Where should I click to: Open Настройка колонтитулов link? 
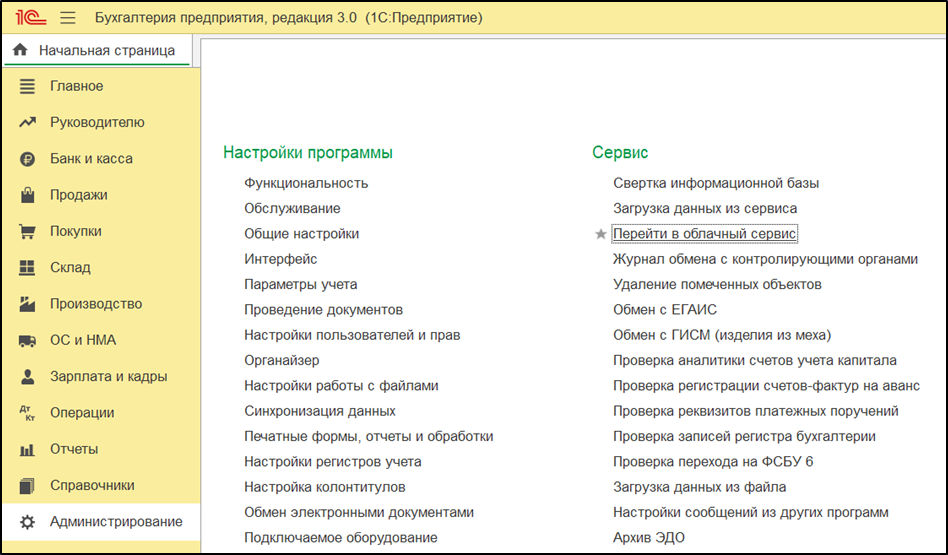coord(325,487)
